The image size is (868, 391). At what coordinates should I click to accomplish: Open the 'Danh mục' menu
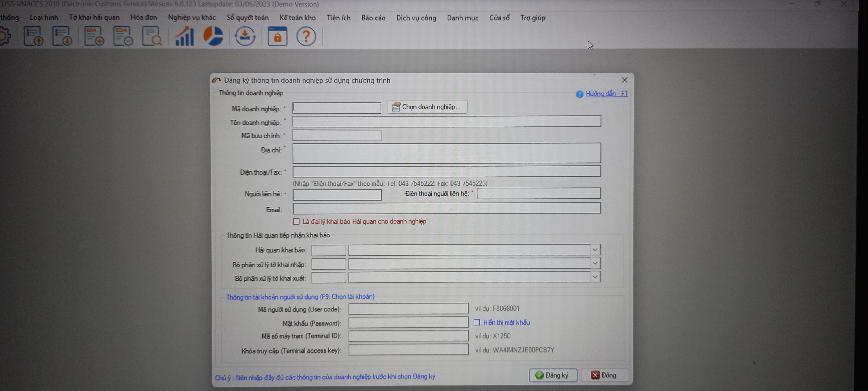[x=462, y=18]
